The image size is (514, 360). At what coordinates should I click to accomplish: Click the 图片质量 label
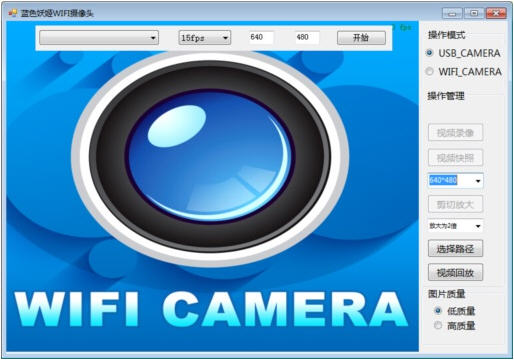[x=446, y=293]
